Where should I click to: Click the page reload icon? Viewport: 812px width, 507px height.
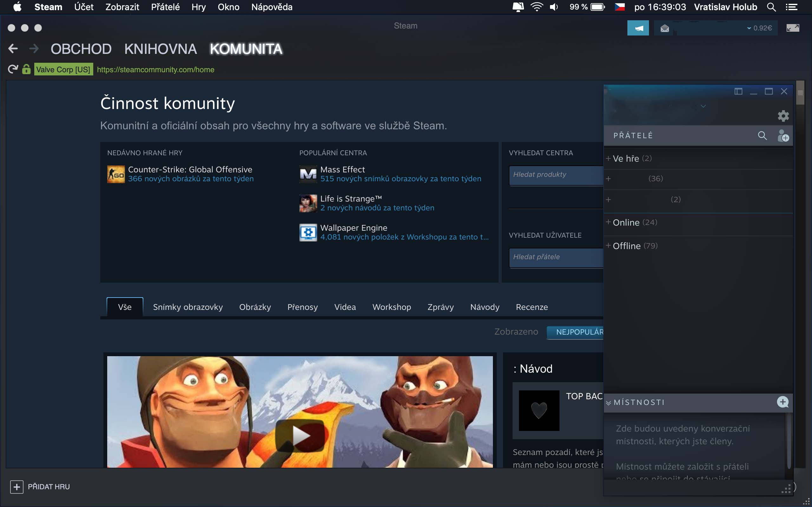[x=13, y=69]
